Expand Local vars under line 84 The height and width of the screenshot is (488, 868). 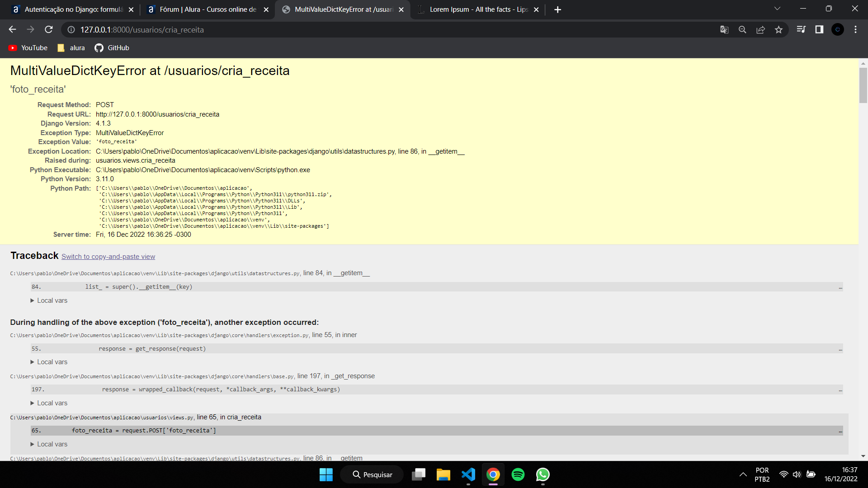[49, 300]
